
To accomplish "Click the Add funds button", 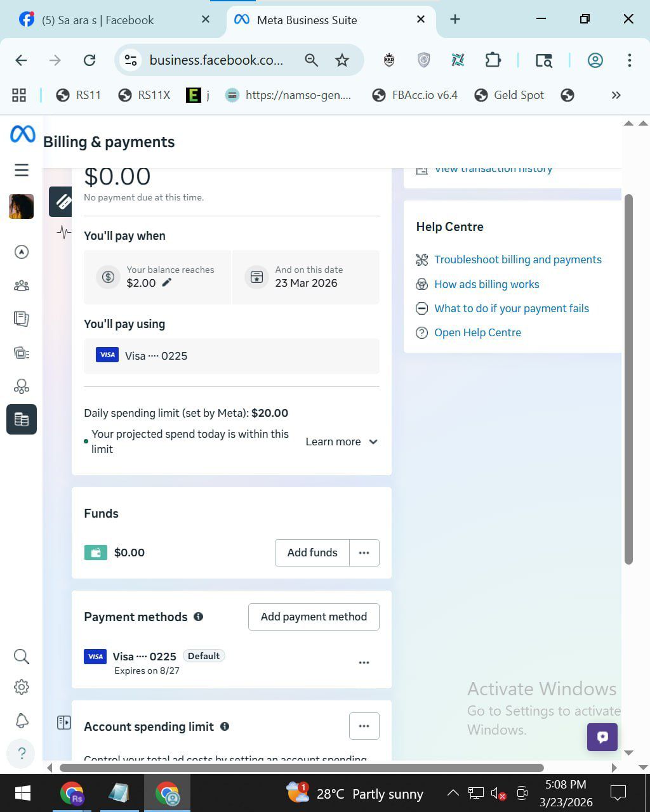I will click(312, 553).
